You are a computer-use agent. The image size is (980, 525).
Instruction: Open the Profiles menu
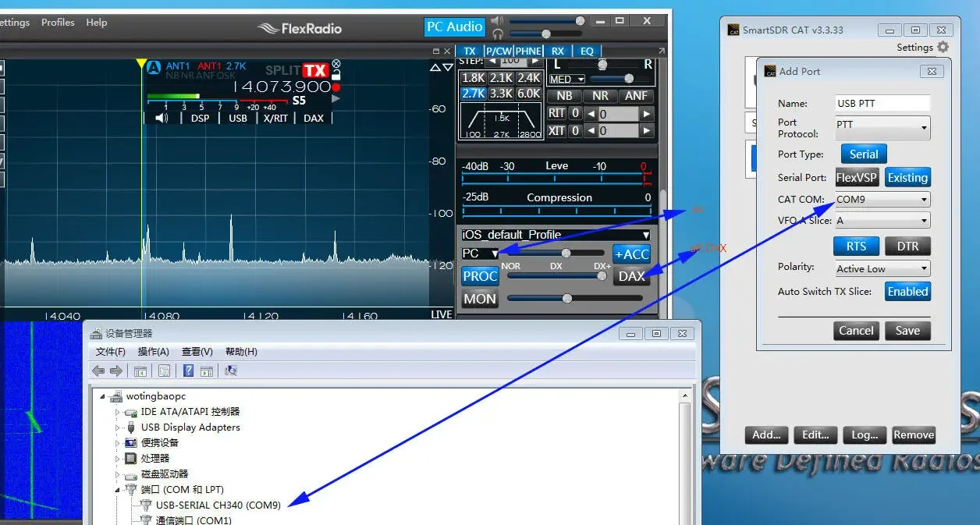(58, 23)
